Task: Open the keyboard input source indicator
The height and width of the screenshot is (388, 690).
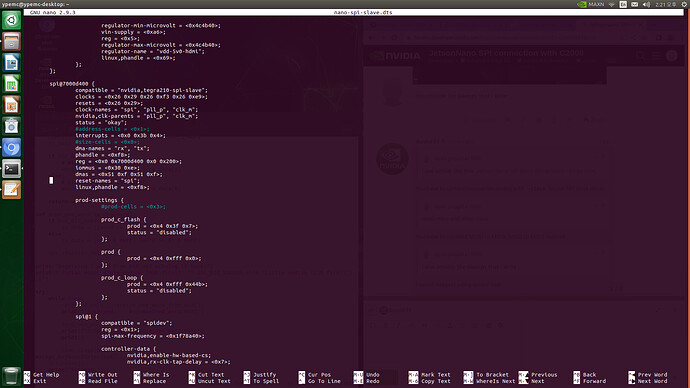Action: tap(623, 4)
